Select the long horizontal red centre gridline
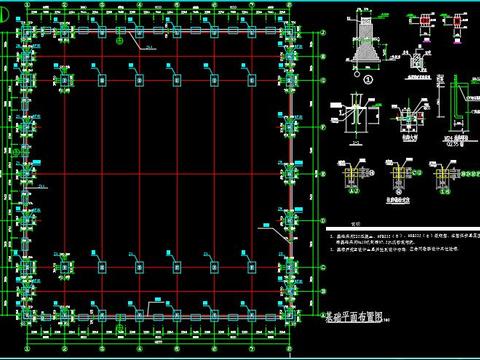 pos(158,174)
